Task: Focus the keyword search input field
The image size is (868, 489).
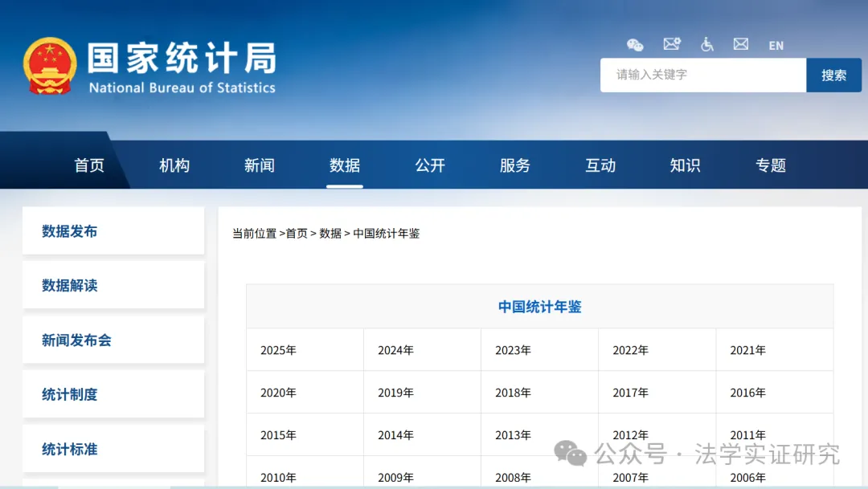Action: pyautogui.click(x=703, y=75)
